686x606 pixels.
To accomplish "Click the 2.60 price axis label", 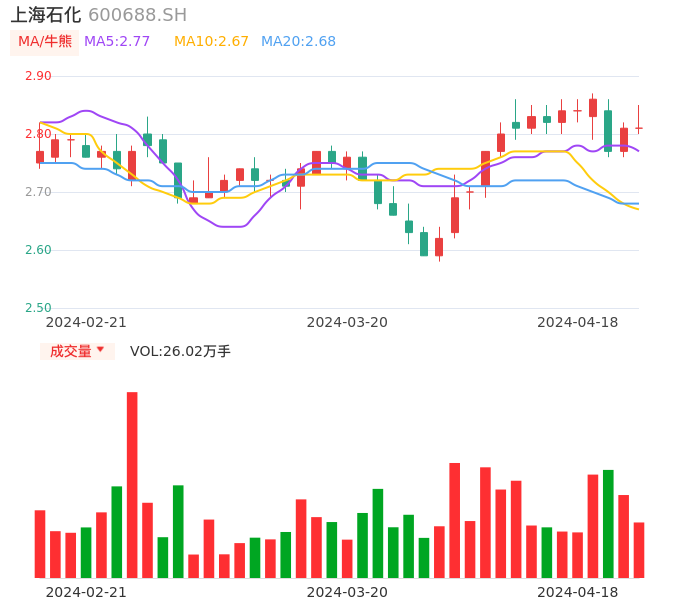I will (x=38, y=250).
